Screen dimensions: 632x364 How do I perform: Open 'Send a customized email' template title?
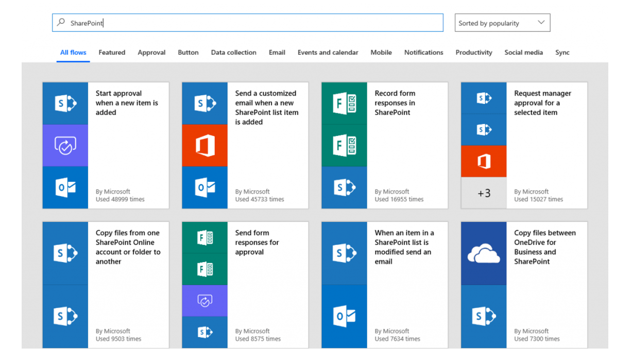(x=267, y=108)
